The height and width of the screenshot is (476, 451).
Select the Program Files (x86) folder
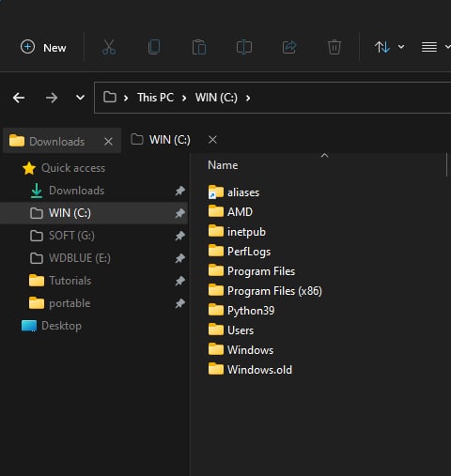[265, 291]
